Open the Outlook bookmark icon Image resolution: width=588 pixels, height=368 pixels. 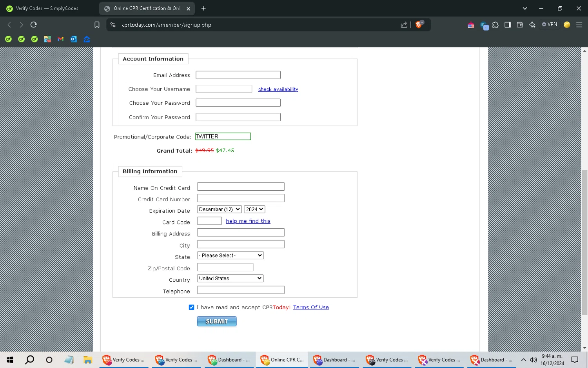(74, 39)
